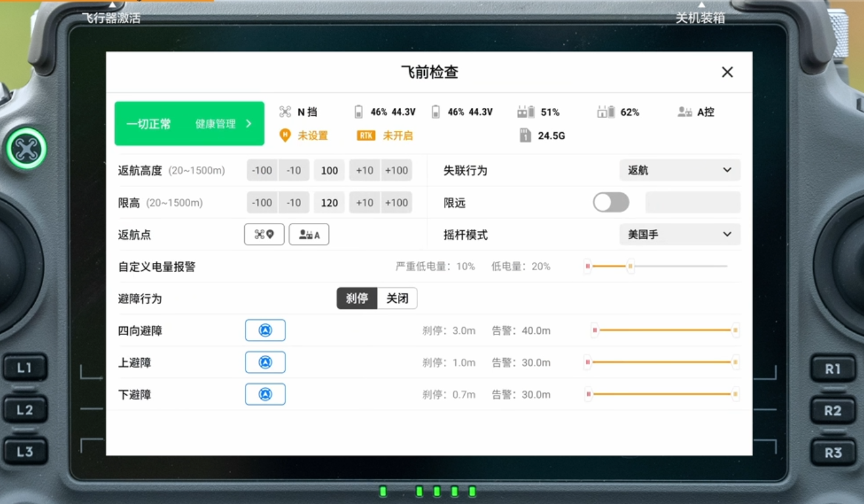
Task: Expand the 摇杆模式 美国手 dropdown
Action: click(679, 234)
